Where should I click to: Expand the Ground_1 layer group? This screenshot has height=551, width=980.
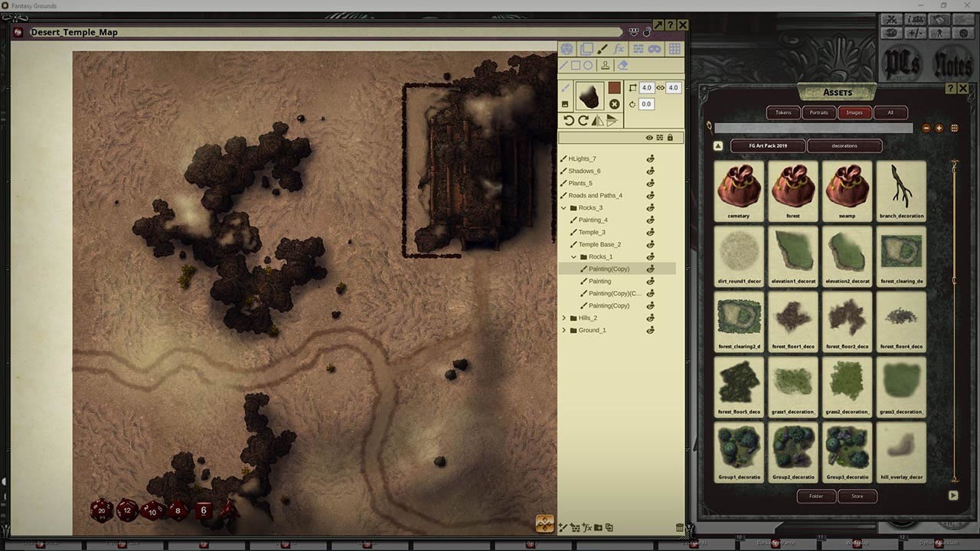pyautogui.click(x=564, y=330)
